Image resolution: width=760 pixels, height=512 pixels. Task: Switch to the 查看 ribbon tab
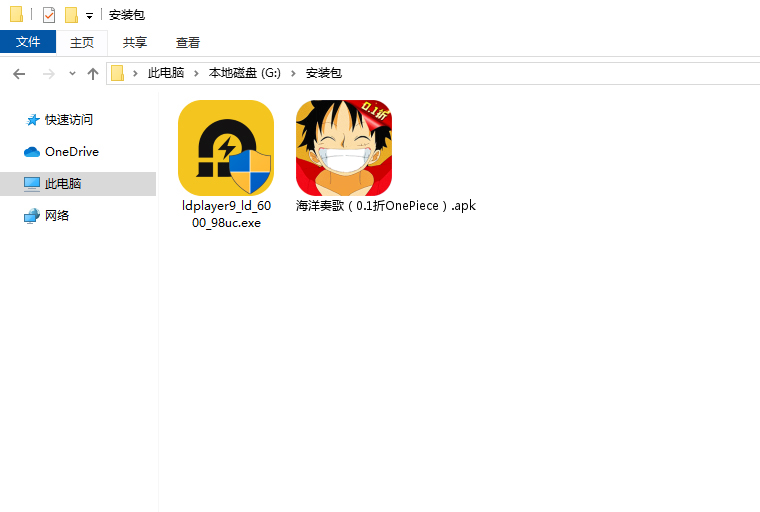point(188,42)
